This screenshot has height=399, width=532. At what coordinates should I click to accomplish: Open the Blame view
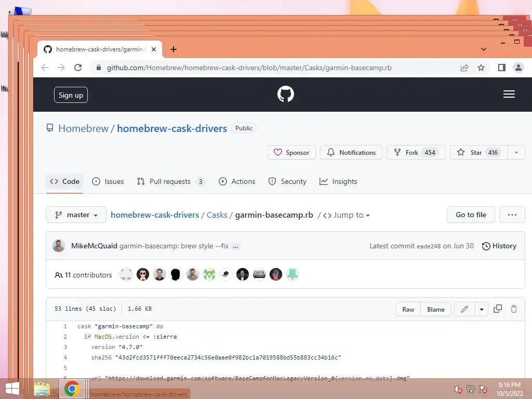(x=436, y=309)
